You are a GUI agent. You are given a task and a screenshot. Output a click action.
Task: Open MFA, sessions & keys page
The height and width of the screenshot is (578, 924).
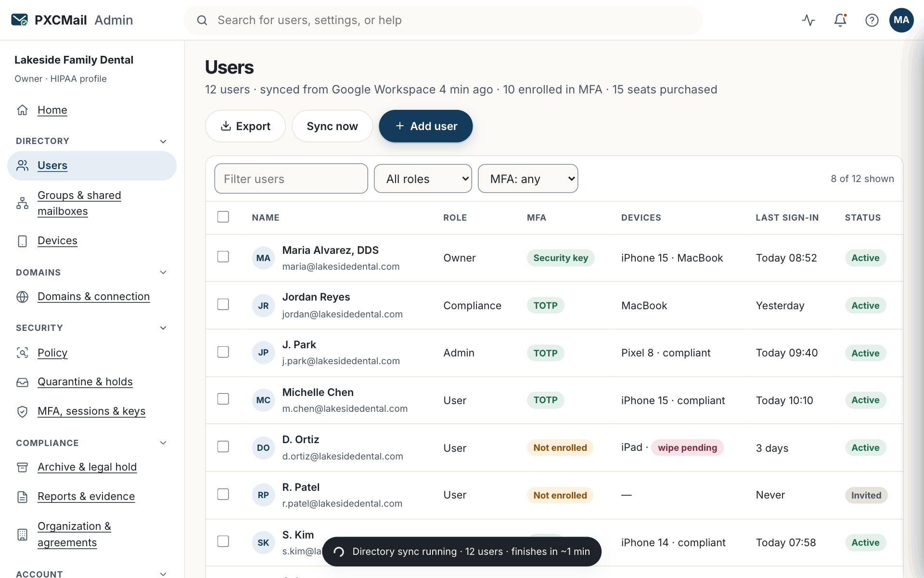pos(91,411)
